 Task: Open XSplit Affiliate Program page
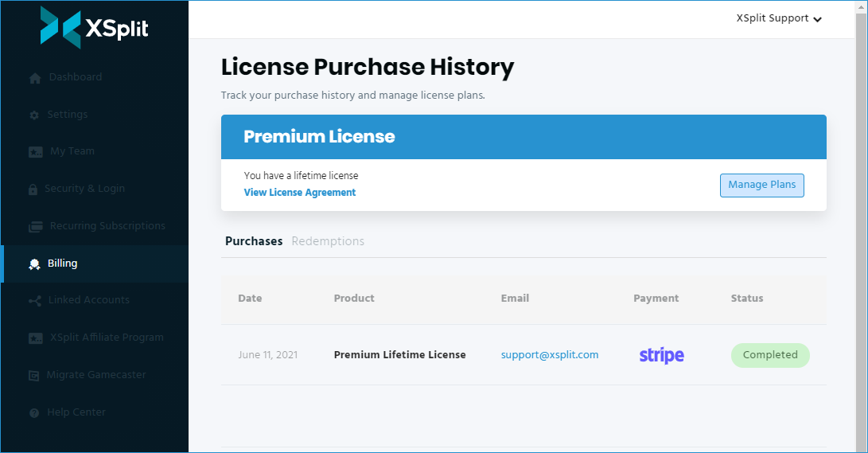pos(107,338)
